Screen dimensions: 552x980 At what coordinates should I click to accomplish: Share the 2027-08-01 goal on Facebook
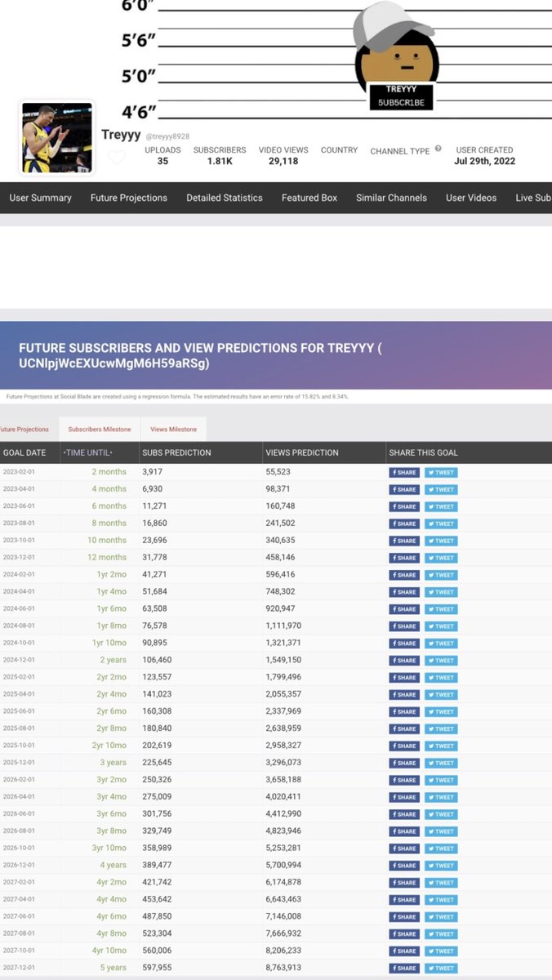tap(404, 934)
